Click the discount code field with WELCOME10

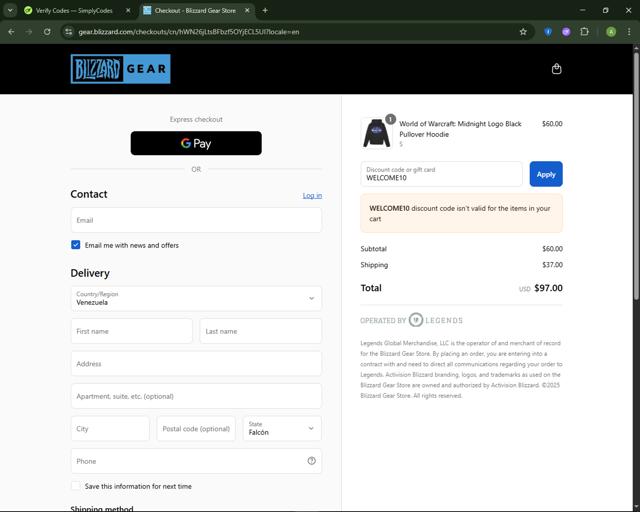[441, 174]
